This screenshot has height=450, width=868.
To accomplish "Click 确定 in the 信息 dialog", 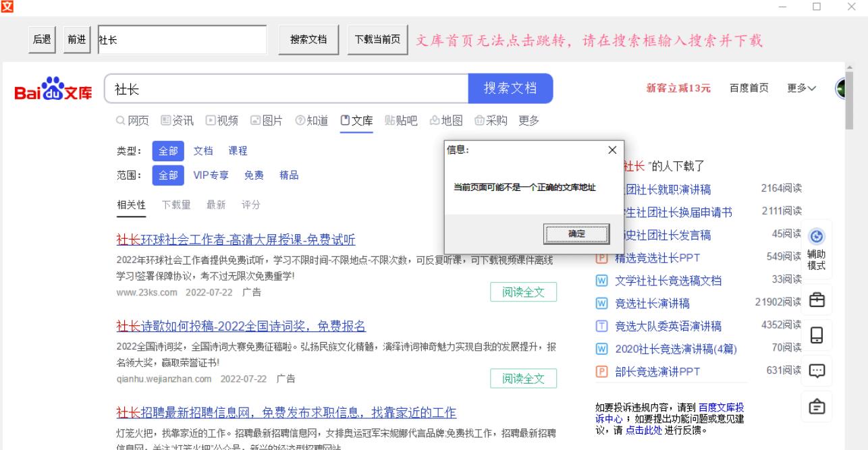I will [x=576, y=234].
